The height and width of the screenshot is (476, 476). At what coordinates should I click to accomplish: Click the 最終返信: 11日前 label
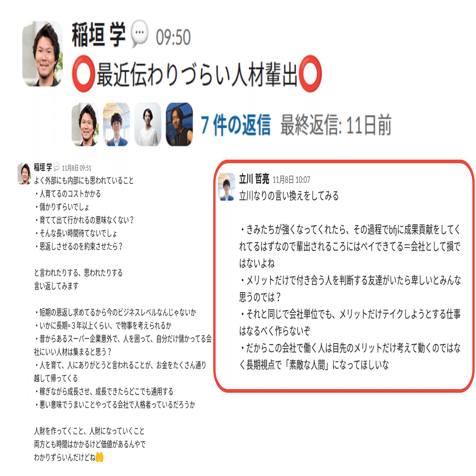click(x=336, y=125)
